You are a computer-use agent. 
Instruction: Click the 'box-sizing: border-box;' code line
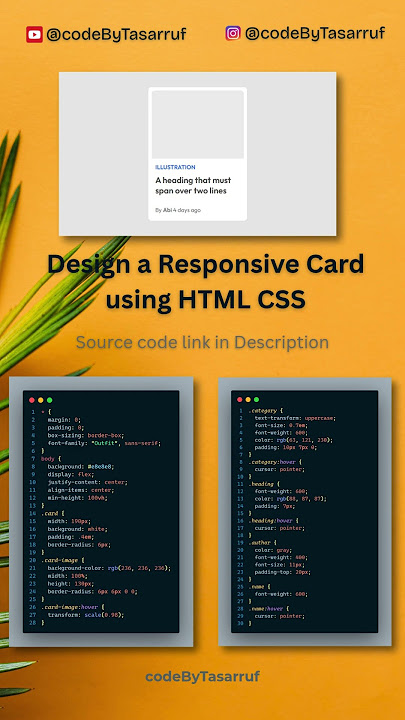(x=86, y=435)
